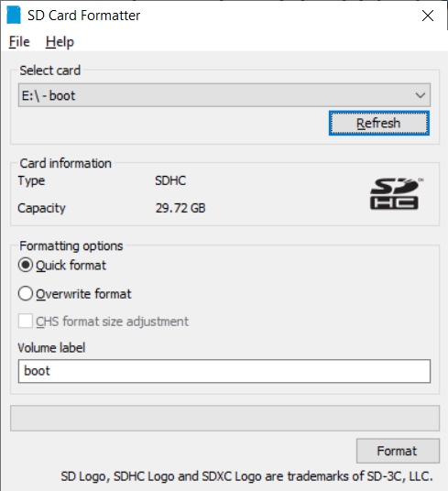Tick the CHS format size adjustment checkbox
The width and height of the screenshot is (448, 491).
pos(26,322)
